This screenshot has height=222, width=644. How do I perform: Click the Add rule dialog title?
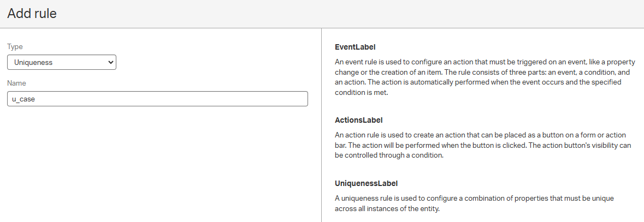(x=32, y=14)
